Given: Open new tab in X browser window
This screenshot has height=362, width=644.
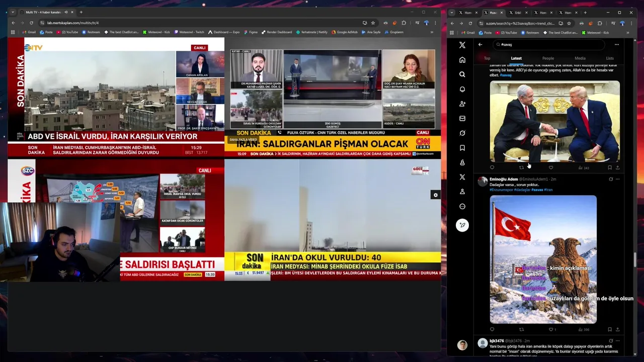Looking at the screenshot, I should tap(585, 13).
